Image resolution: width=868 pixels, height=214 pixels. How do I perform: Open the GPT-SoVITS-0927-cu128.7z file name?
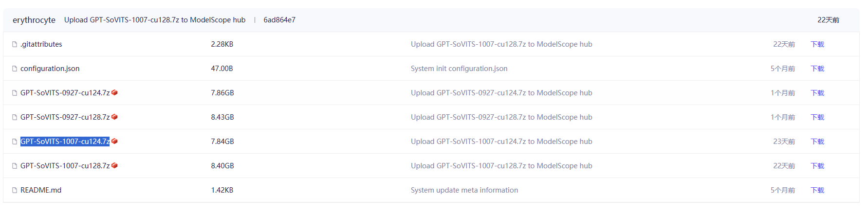pyautogui.click(x=65, y=117)
